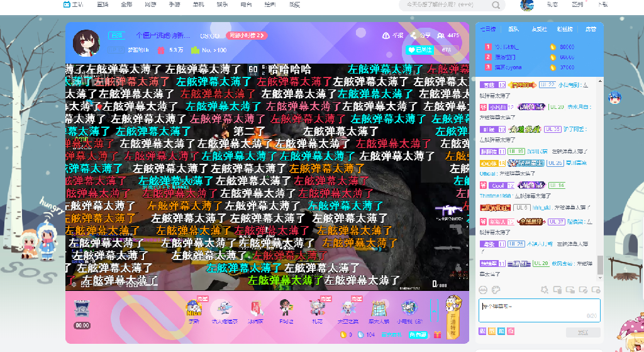Open the 包裹 backpack button
Image resolution: width=644 pixels, height=352 pixels.
(x=418, y=335)
